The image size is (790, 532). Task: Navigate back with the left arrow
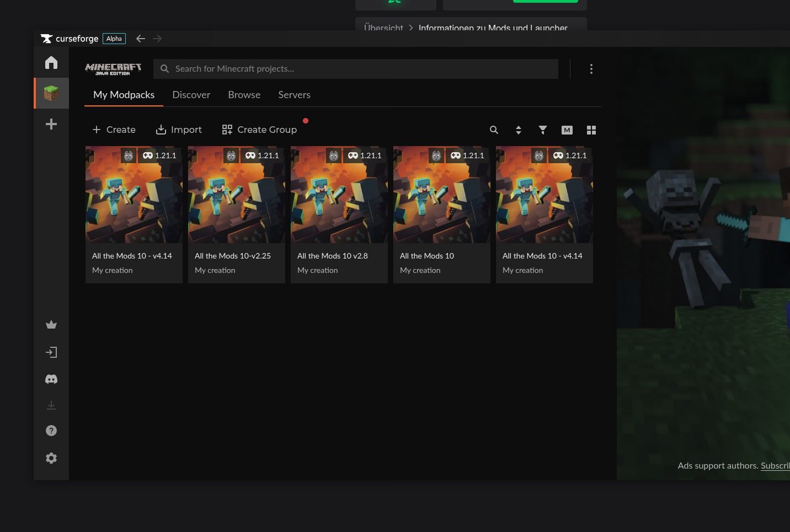pyautogui.click(x=140, y=38)
